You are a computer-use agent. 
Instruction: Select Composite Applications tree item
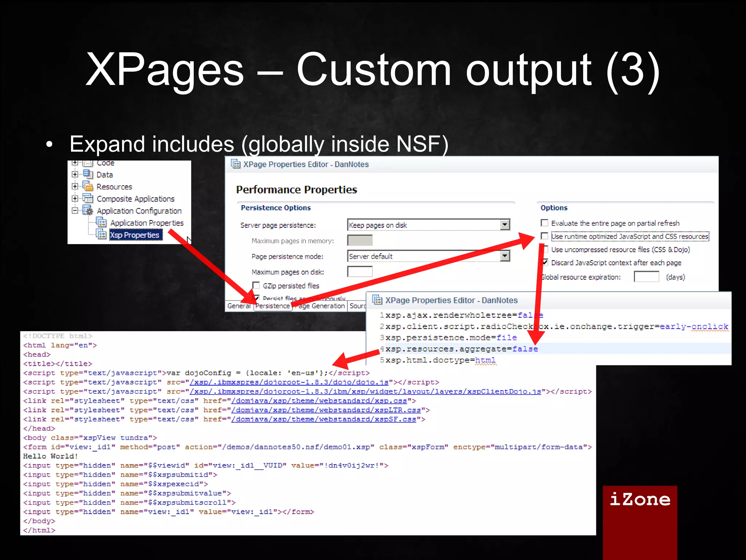point(136,199)
